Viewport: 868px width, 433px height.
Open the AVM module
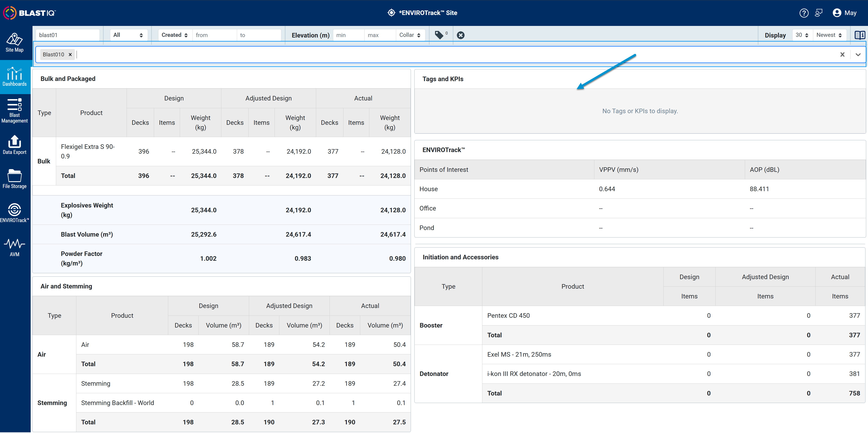[x=15, y=247]
